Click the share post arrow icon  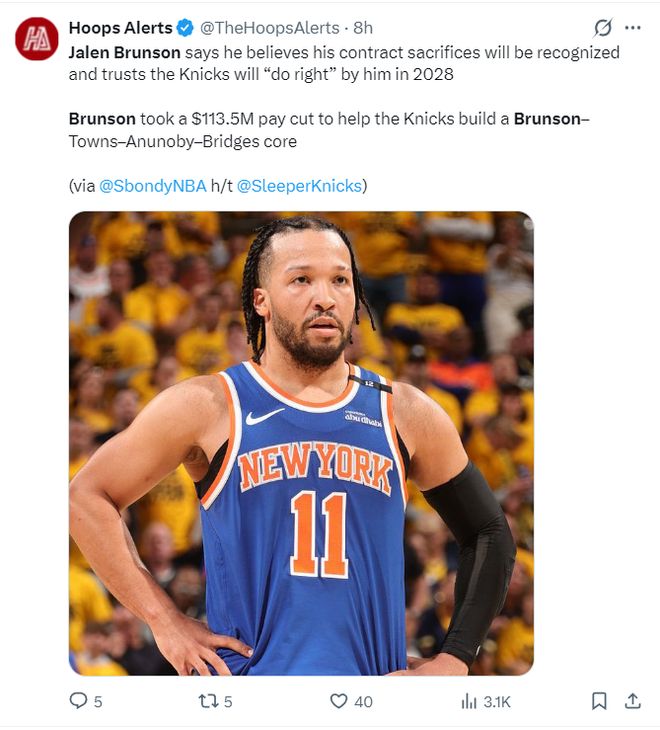tap(632, 702)
